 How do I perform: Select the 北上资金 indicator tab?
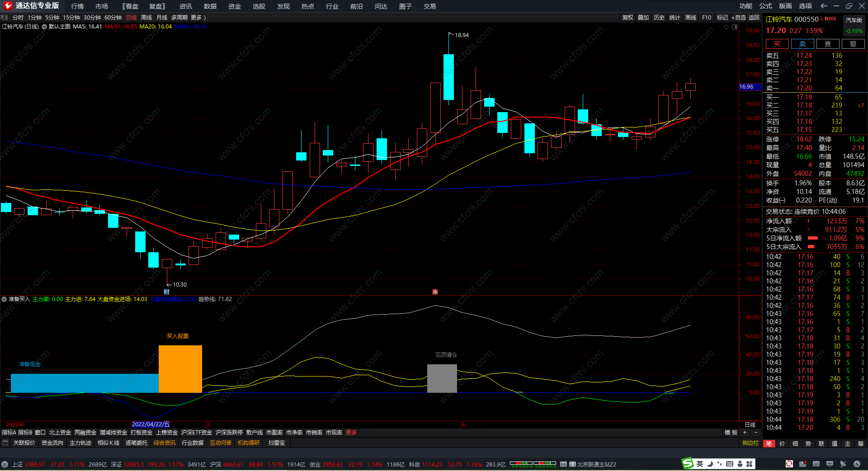pyautogui.click(x=60, y=433)
